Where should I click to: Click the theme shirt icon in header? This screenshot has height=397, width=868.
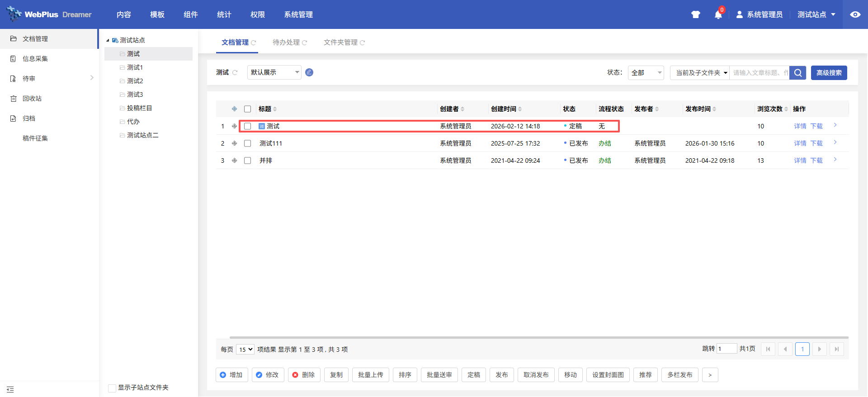click(695, 14)
